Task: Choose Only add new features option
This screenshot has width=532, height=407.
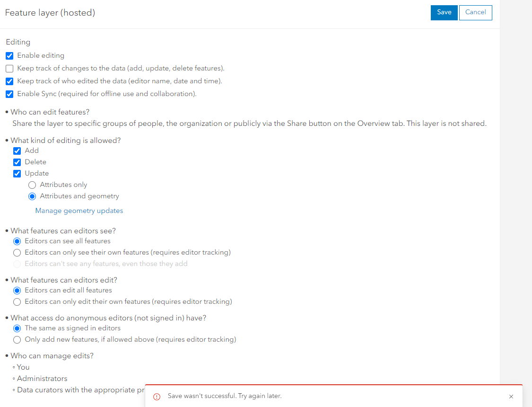Action: [17, 340]
